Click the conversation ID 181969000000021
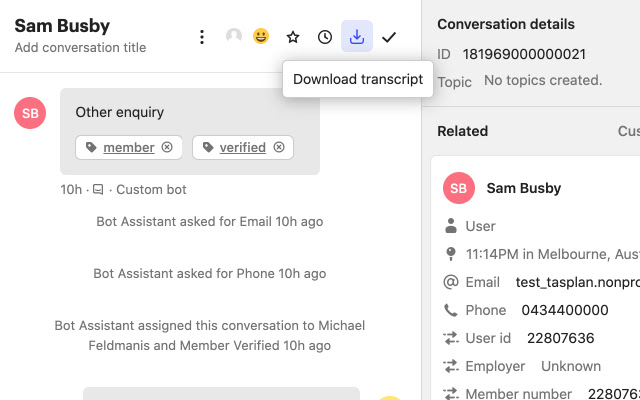The image size is (640, 400). [x=524, y=54]
